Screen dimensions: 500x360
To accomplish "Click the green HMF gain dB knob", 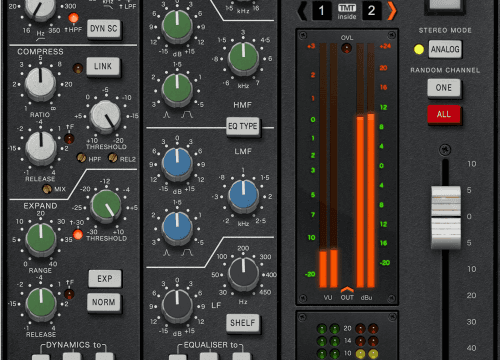I will click(x=177, y=26).
